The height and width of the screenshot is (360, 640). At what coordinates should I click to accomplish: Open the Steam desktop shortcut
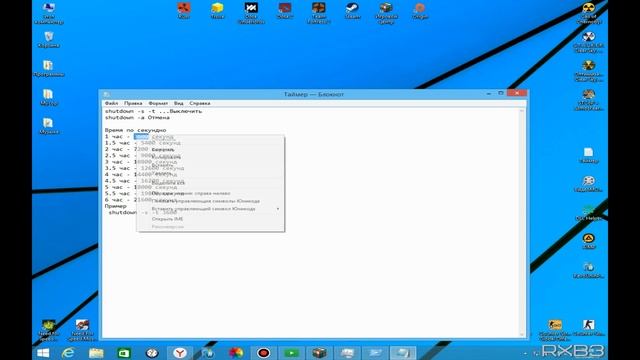click(x=352, y=11)
